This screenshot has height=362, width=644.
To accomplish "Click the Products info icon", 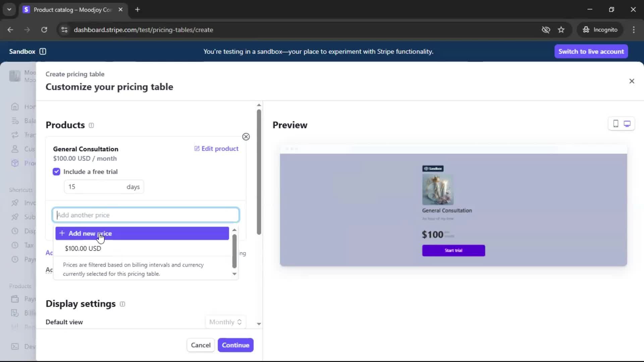I will (91, 125).
